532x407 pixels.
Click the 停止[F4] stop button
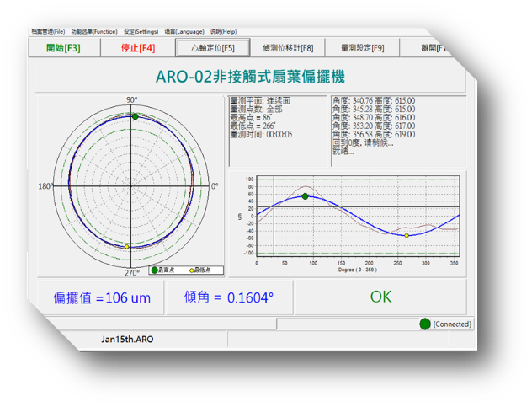pos(138,48)
